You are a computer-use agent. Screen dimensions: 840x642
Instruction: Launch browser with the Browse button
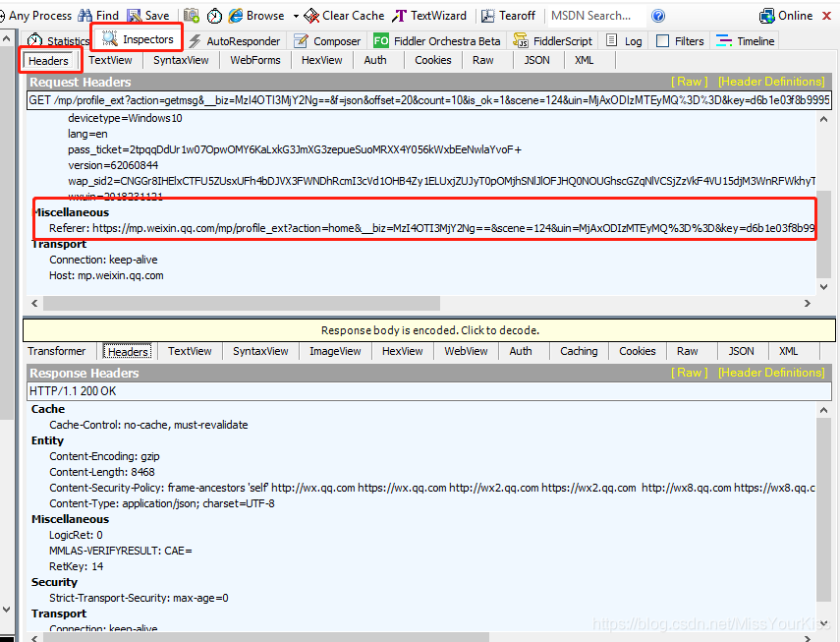coord(256,16)
